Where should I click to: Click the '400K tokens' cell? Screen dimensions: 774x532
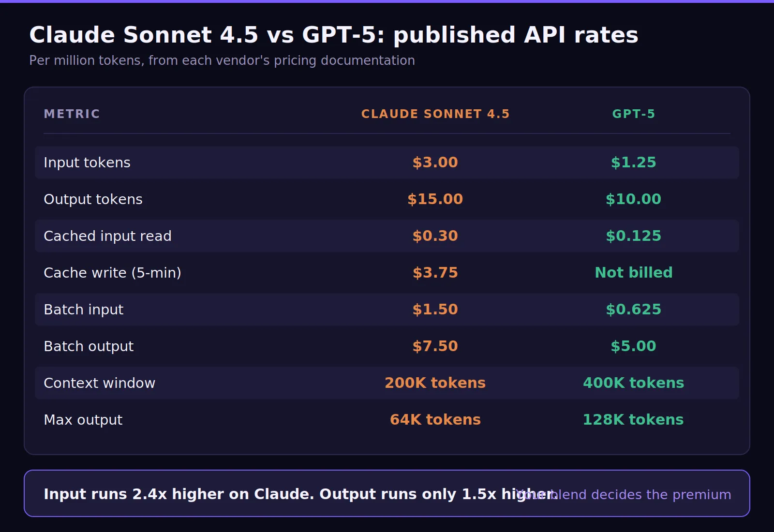[x=634, y=383]
